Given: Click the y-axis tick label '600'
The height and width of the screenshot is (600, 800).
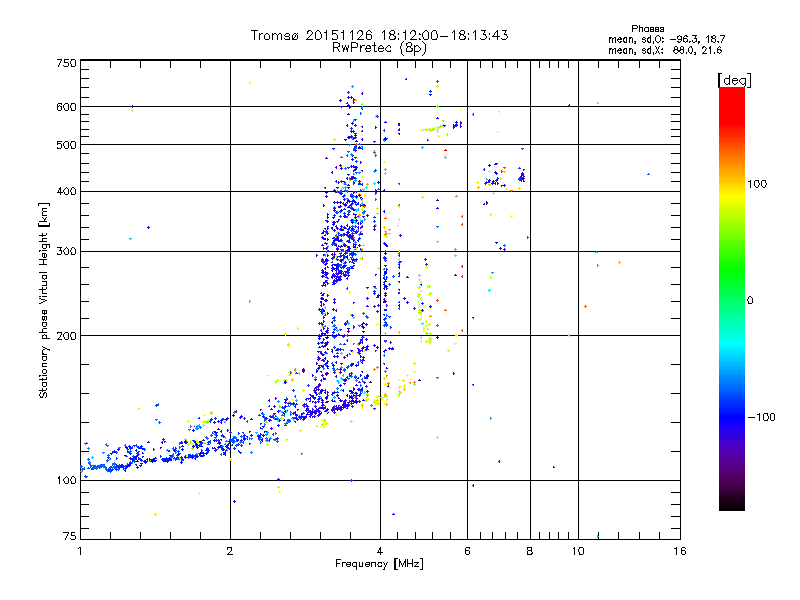Looking at the screenshot, I should 66,107.
